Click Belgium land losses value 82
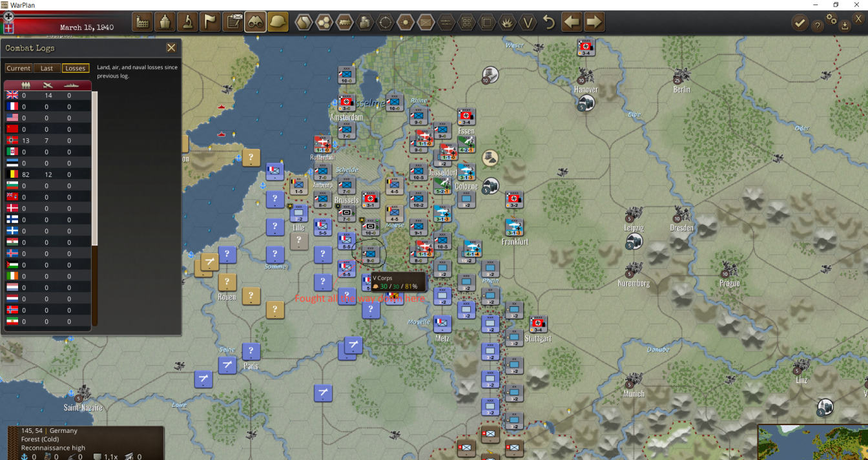Viewport: 868px width, 460px height. click(26, 174)
